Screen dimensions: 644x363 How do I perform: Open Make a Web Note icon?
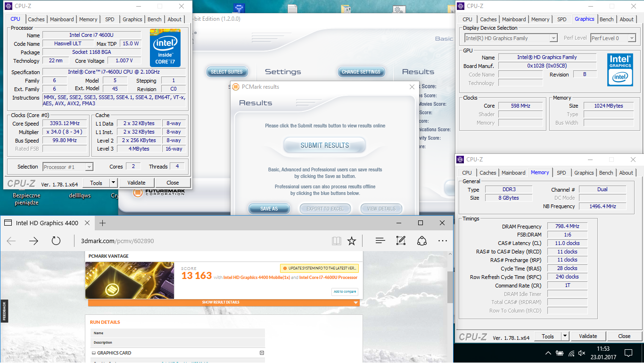pyautogui.click(x=401, y=241)
